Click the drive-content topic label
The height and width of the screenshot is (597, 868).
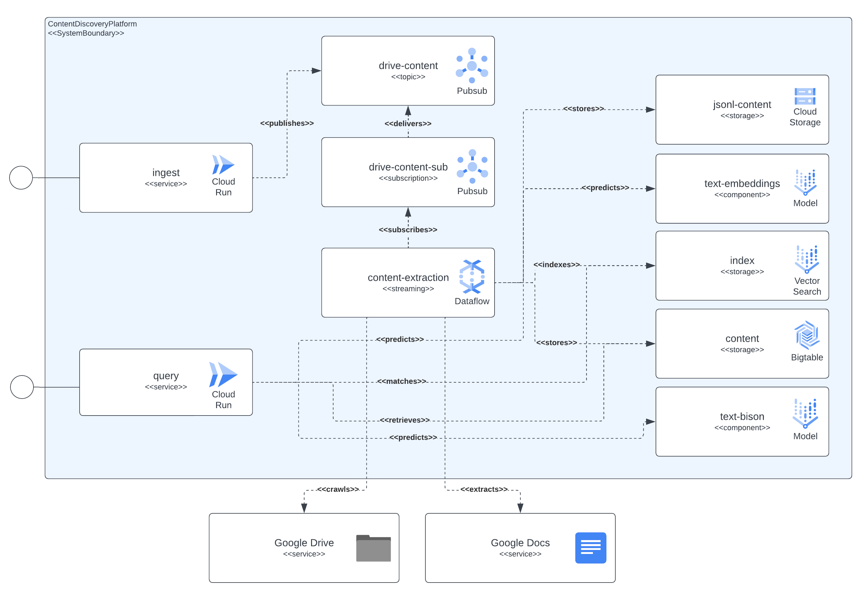pos(408,65)
